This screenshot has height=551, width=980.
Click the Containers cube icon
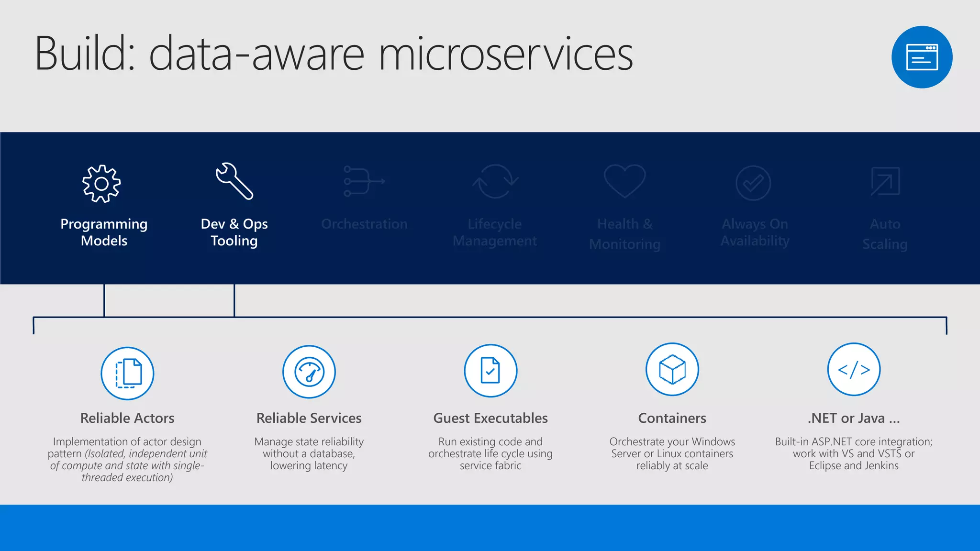pos(672,369)
